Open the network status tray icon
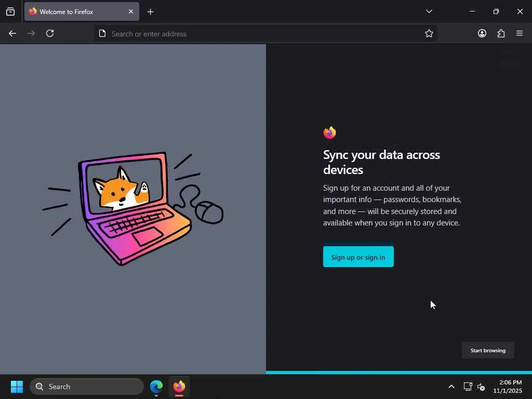Image resolution: width=532 pixels, height=399 pixels. pyautogui.click(x=468, y=387)
